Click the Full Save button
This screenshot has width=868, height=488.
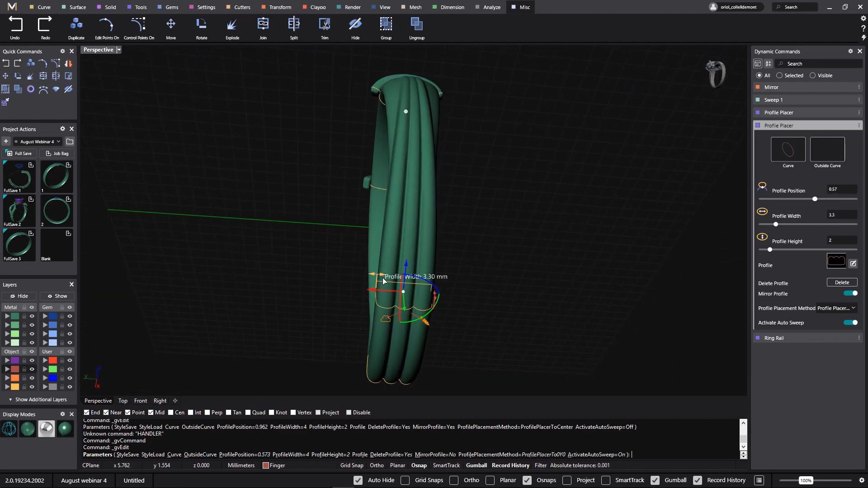[19, 154]
